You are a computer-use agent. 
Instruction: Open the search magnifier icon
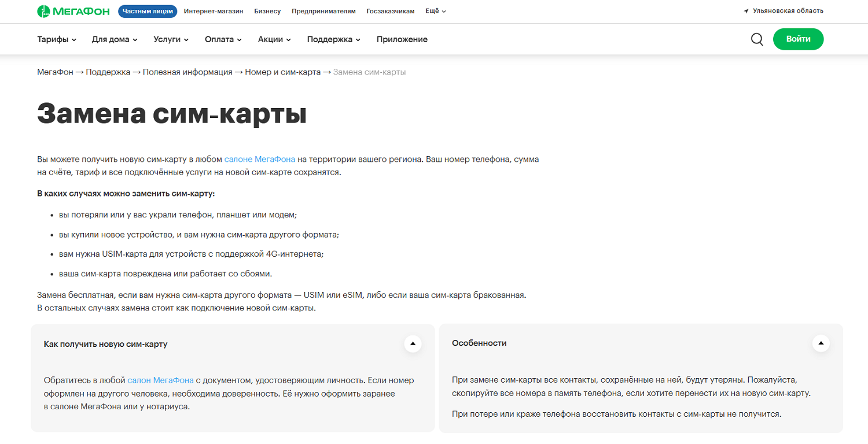click(x=757, y=39)
